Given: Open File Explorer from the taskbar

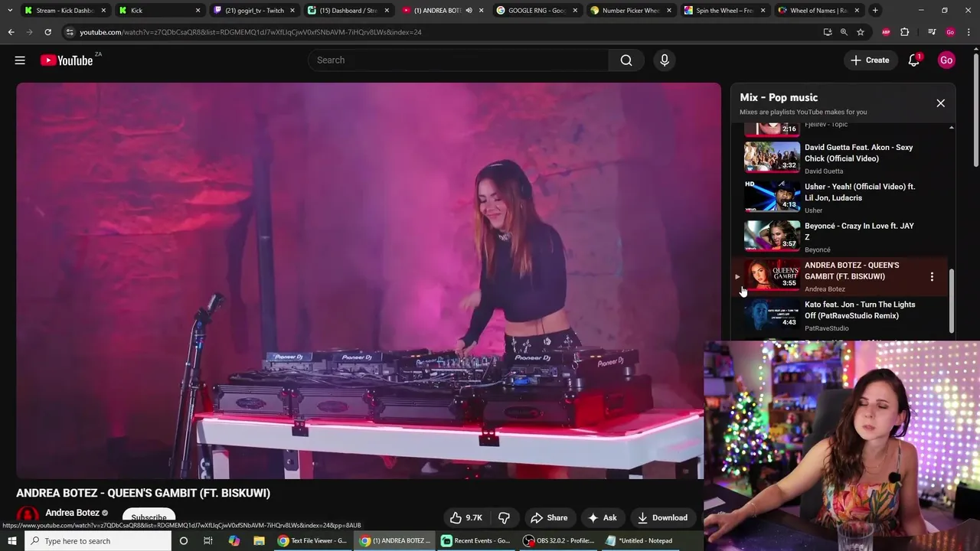Looking at the screenshot, I should coord(259,541).
